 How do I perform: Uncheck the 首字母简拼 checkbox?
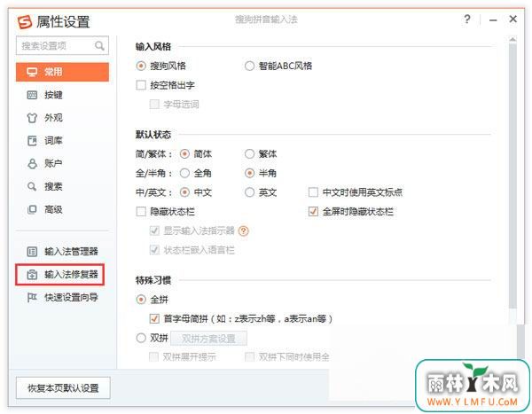pos(154,318)
